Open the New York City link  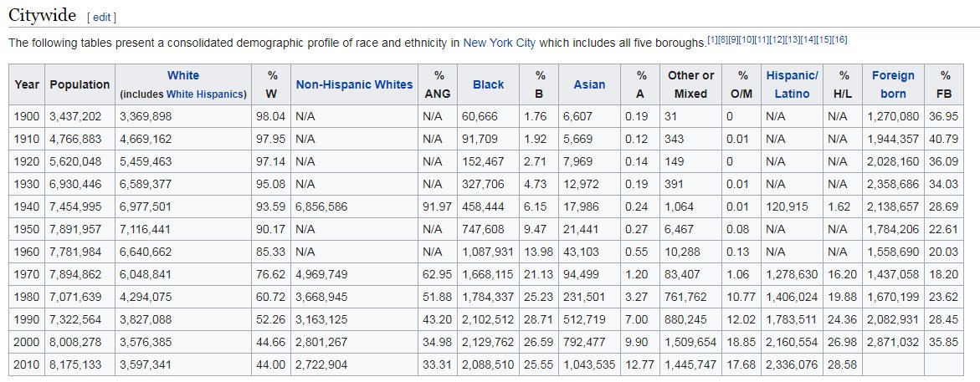499,43
